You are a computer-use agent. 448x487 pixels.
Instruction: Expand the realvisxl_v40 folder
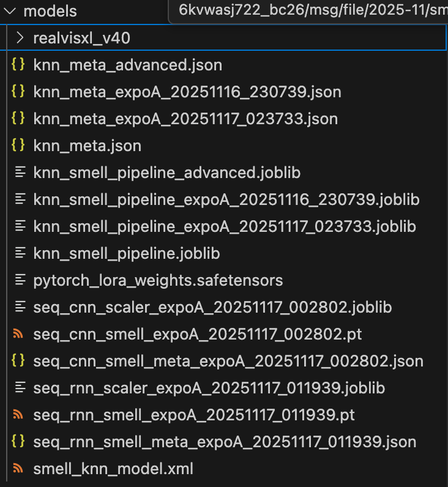pyautogui.click(x=20, y=39)
